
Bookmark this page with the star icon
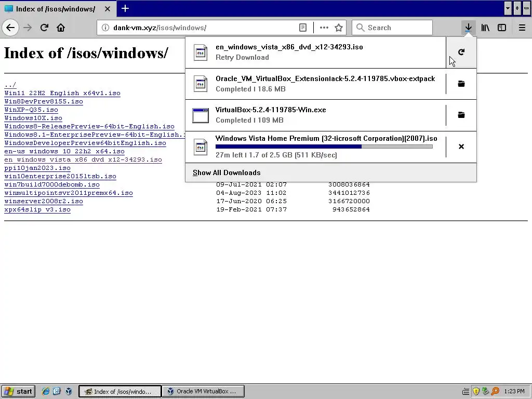(339, 28)
